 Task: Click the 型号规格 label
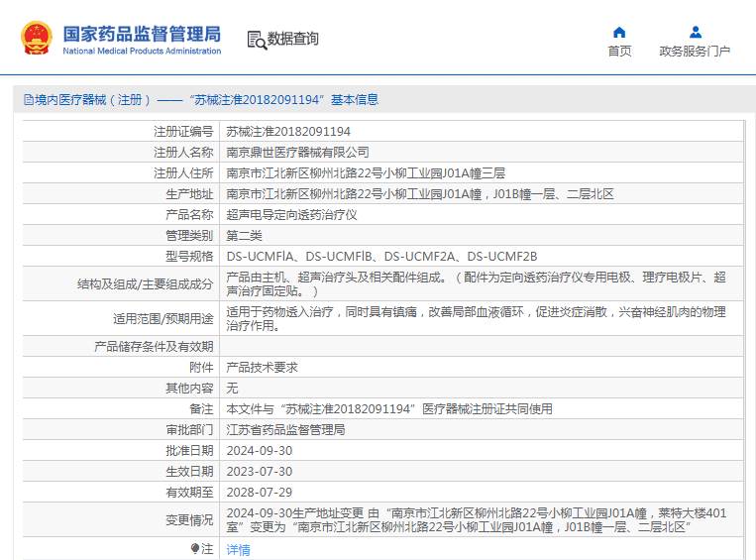coord(189,256)
